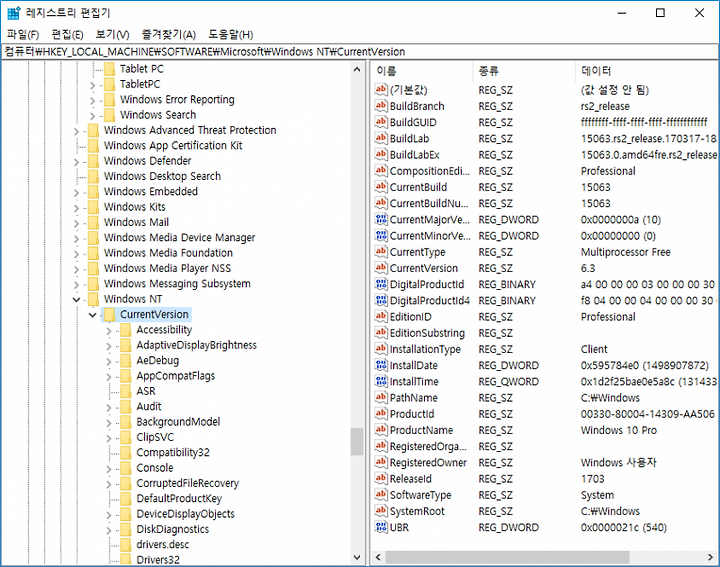Select the Windows Search key
This screenshot has height=567, width=720.
pos(158,115)
